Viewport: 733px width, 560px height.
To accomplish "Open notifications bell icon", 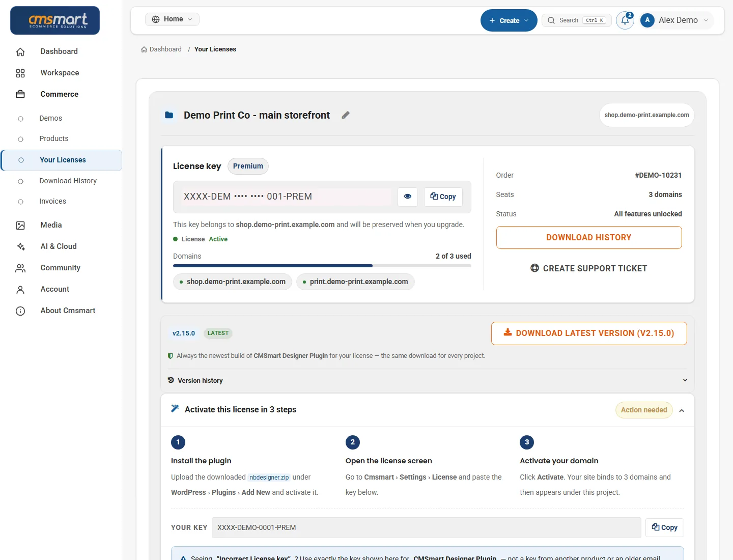I will point(625,20).
